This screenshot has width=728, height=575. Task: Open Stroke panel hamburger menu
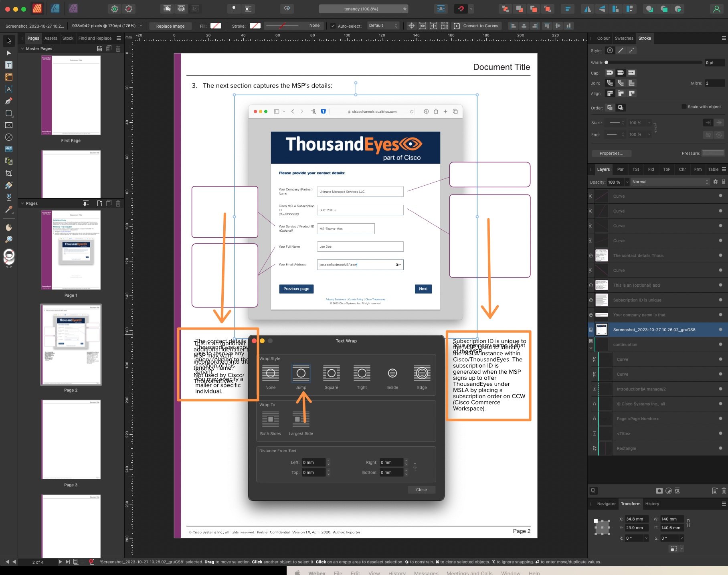(x=724, y=38)
